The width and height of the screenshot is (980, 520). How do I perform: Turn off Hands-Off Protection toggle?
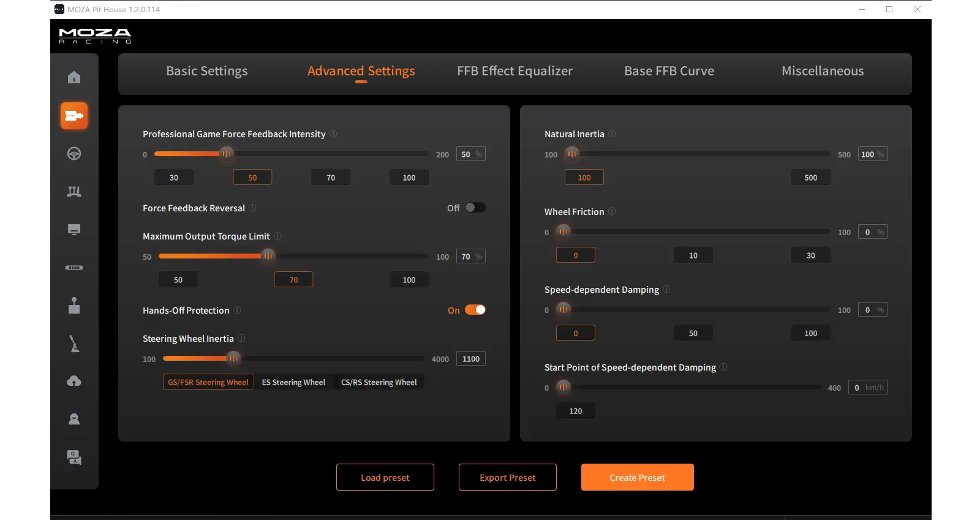click(x=475, y=310)
